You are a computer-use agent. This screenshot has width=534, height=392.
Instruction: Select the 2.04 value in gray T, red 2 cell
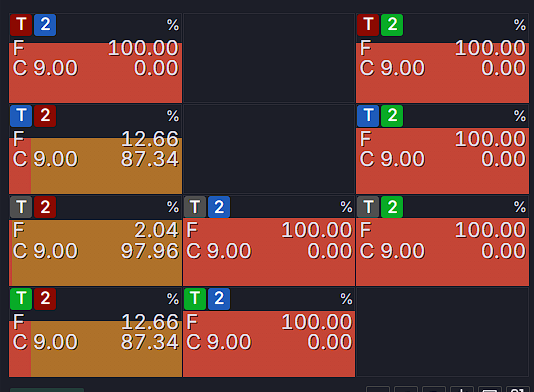click(x=156, y=230)
